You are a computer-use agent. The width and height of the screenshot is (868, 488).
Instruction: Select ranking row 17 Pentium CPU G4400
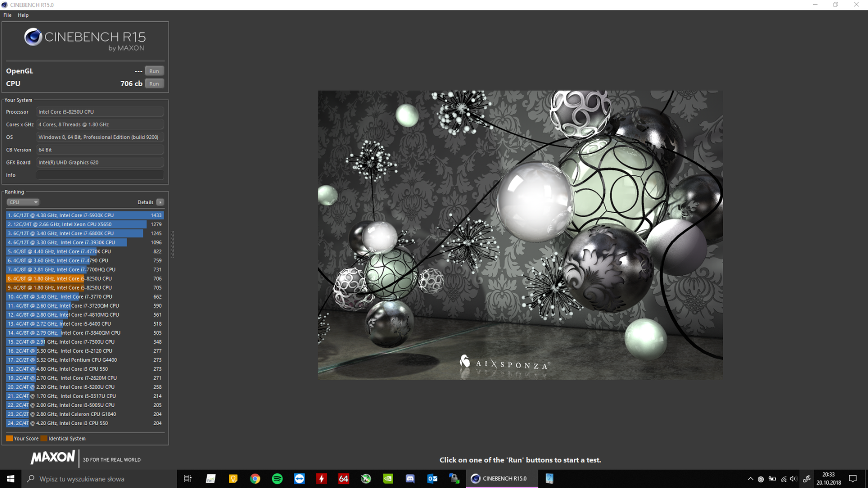point(85,360)
